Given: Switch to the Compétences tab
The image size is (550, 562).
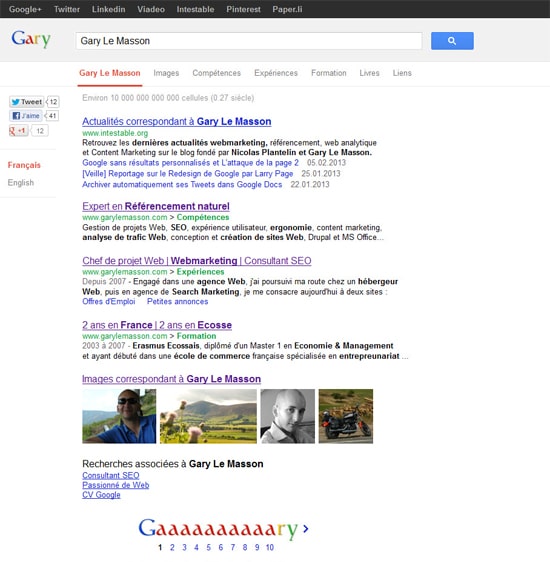Looking at the screenshot, I should [216, 73].
